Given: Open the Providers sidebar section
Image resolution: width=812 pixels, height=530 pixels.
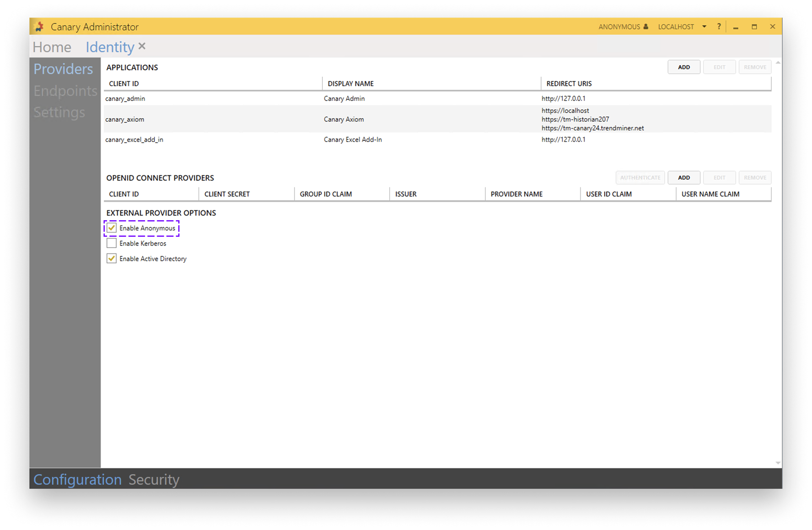Looking at the screenshot, I should click(63, 69).
